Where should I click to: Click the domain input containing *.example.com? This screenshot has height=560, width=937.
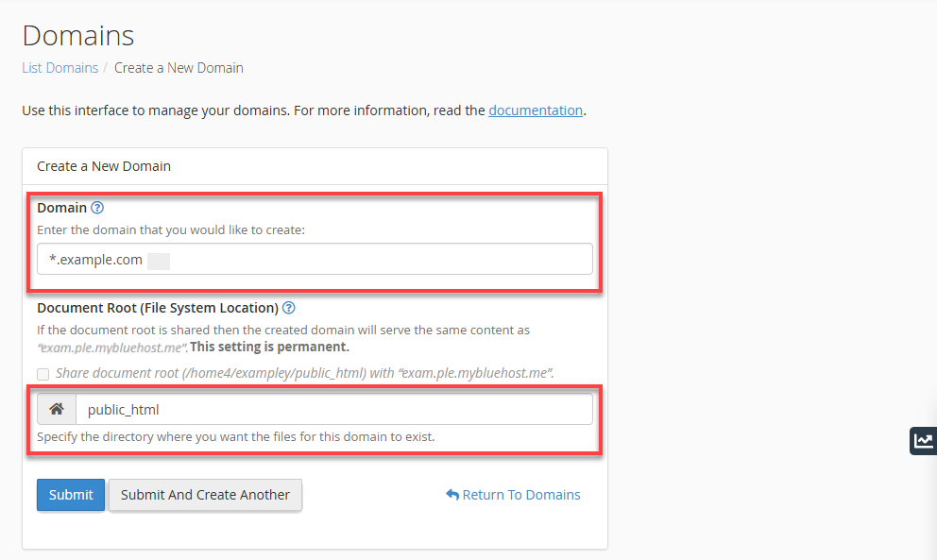[315, 259]
